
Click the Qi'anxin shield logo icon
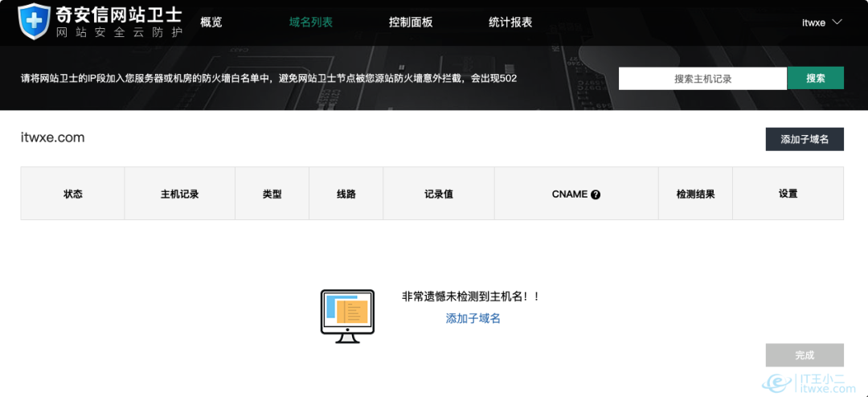(x=33, y=22)
